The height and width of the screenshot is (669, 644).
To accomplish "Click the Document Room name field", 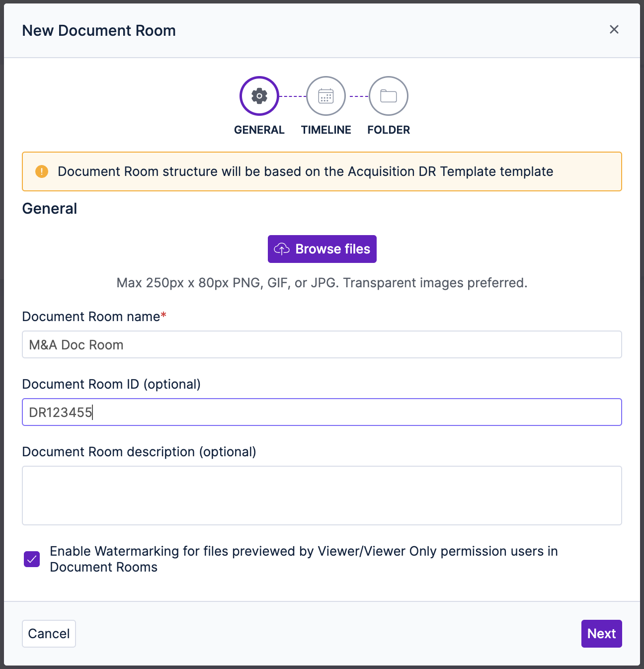I will point(322,344).
